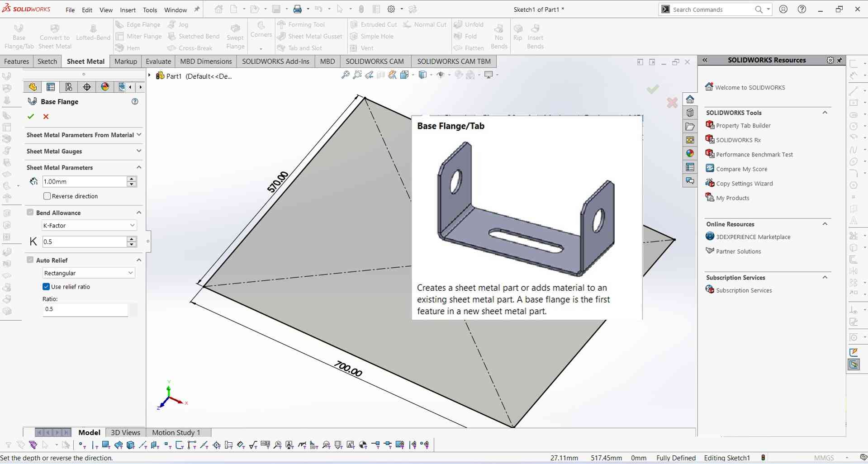Image resolution: width=868 pixels, height=464 pixels.
Task: Collapse the Auto Relief section chevron
Action: 139,260
